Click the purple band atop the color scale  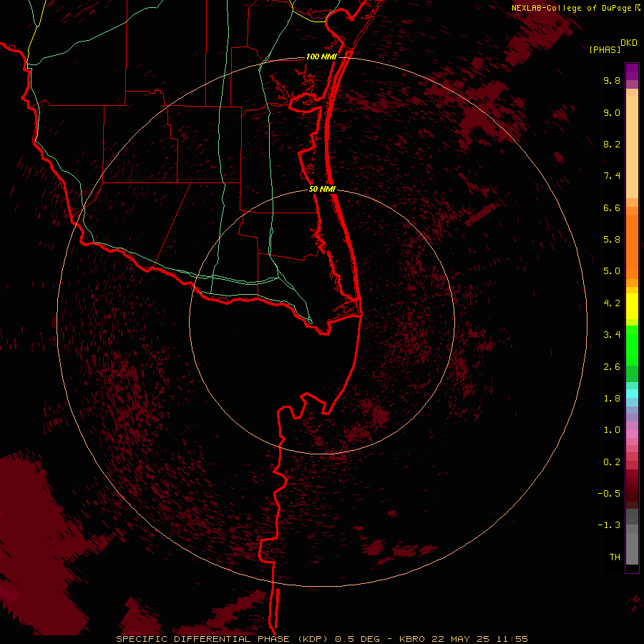click(x=632, y=72)
